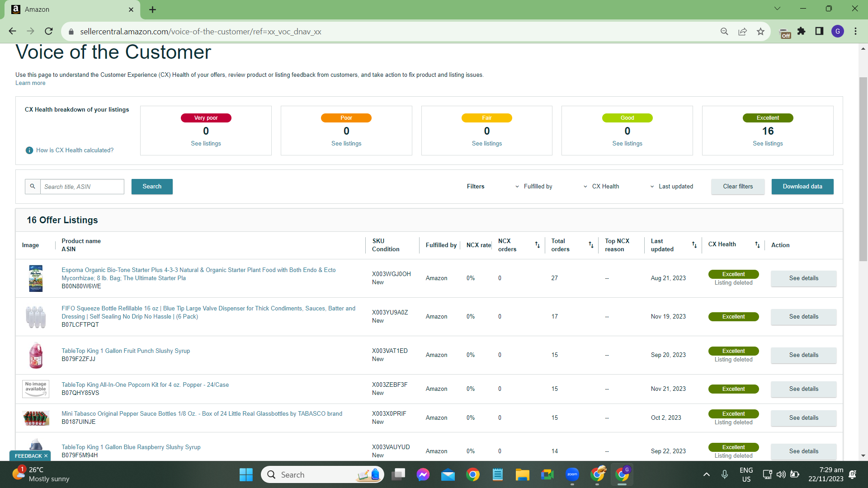
Task: Open the Mail app in taskbar
Action: pyautogui.click(x=448, y=474)
